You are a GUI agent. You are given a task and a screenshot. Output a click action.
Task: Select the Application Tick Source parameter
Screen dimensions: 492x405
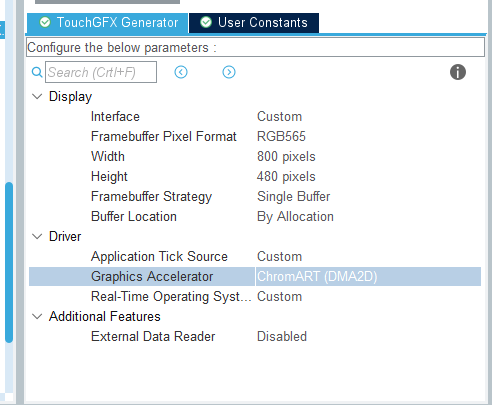point(159,257)
